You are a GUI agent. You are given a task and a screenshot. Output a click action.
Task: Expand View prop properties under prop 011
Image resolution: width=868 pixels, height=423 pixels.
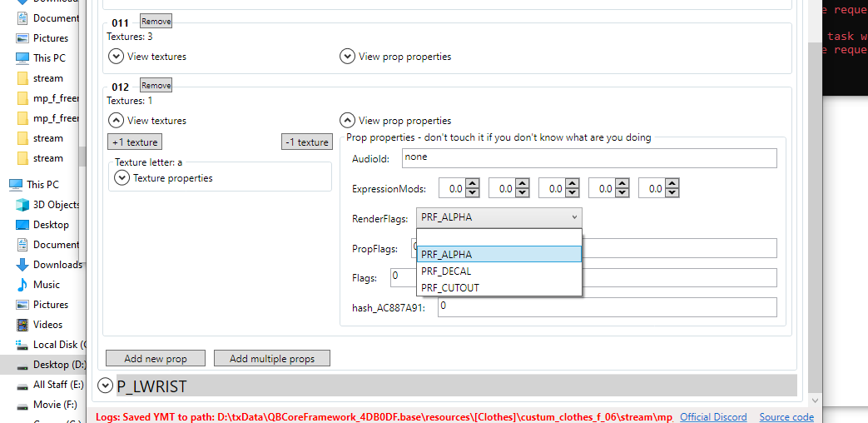tap(348, 57)
